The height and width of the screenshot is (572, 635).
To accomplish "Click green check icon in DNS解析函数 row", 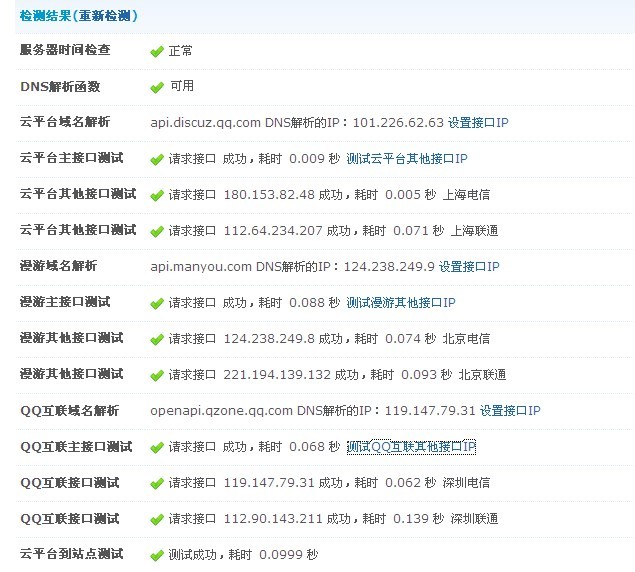I will click(157, 87).
